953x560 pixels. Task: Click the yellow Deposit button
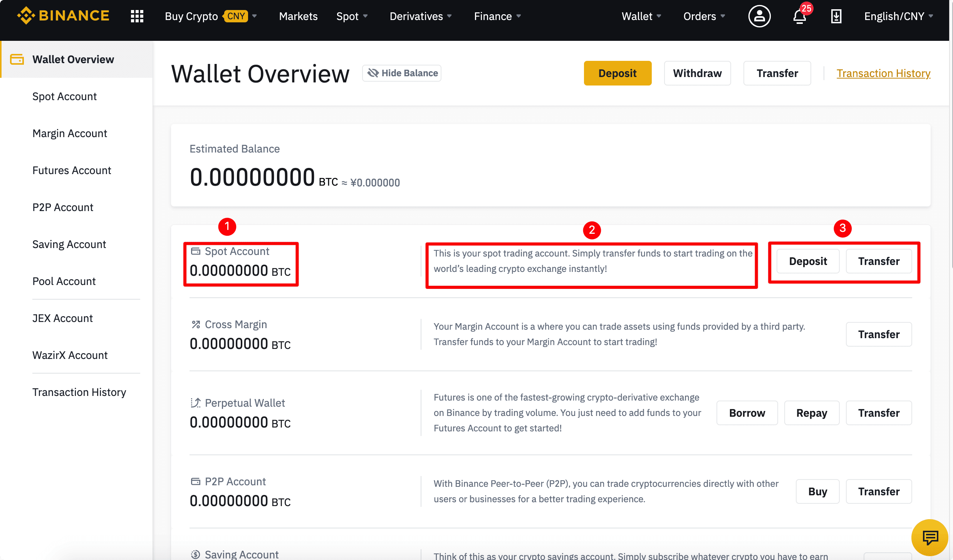pos(617,73)
